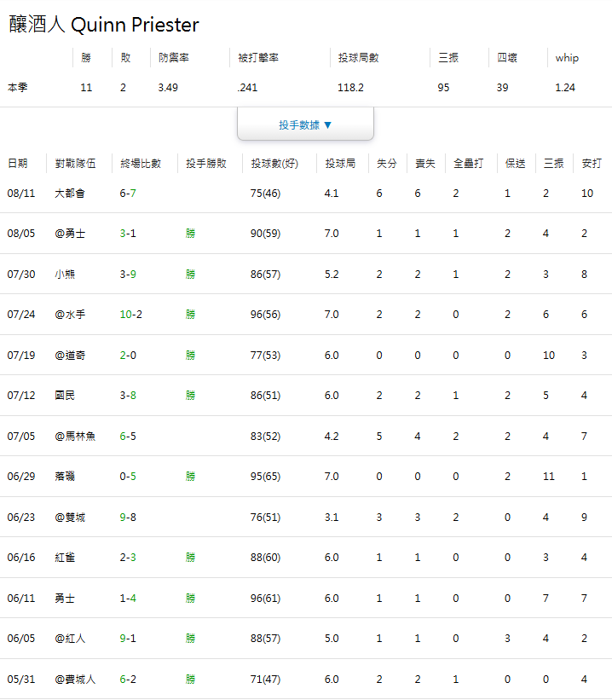Image resolution: width=612 pixels, height=700 pixels.
Task: Click the 2-0 final score
Action: (x=128, y=356)
